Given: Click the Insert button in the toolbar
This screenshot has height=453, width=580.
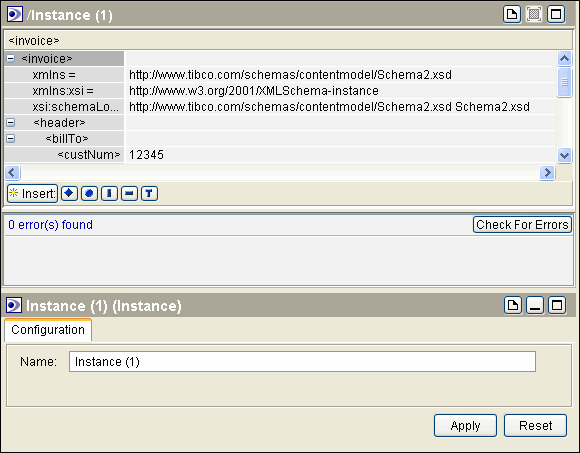Looking at the screenshot, I should [33, 193].
